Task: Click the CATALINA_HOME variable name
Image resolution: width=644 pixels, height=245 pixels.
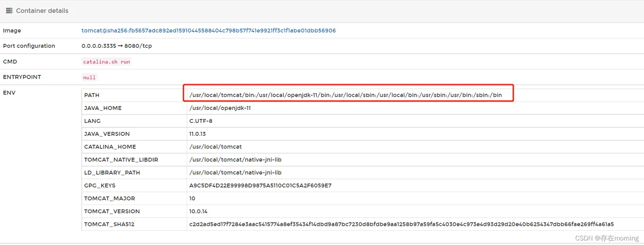Action: pyautogui.click(x=110, y=147)
